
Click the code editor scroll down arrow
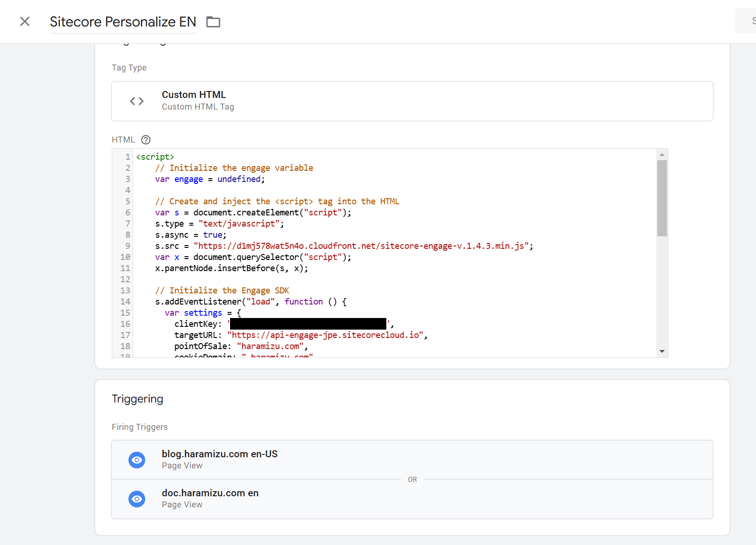pos(662,351)
